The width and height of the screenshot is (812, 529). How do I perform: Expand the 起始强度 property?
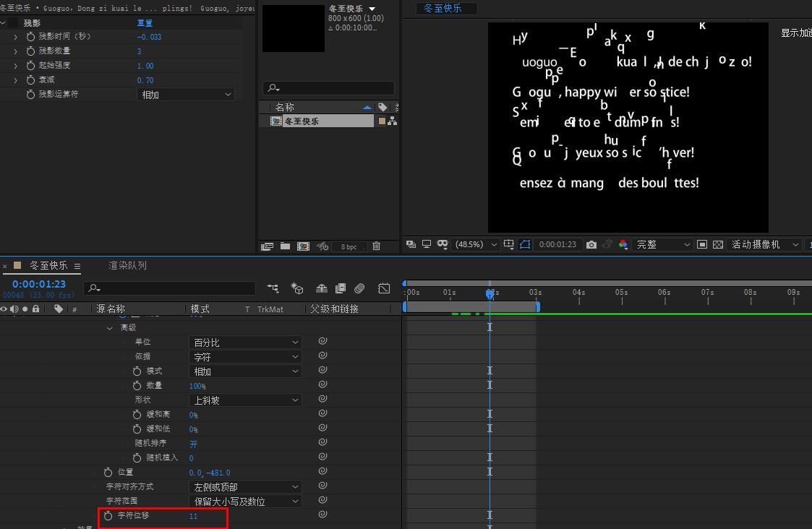click(15, 66)
